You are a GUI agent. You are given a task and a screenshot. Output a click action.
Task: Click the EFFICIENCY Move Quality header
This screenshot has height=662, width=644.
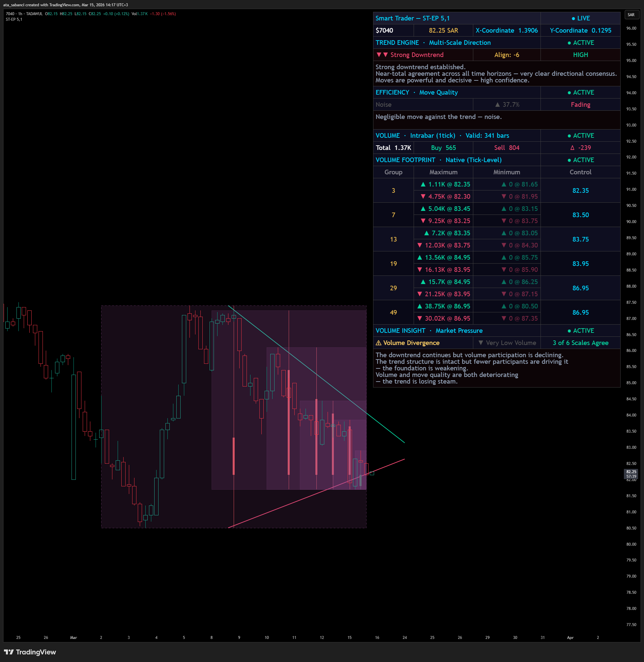[456, 92]
